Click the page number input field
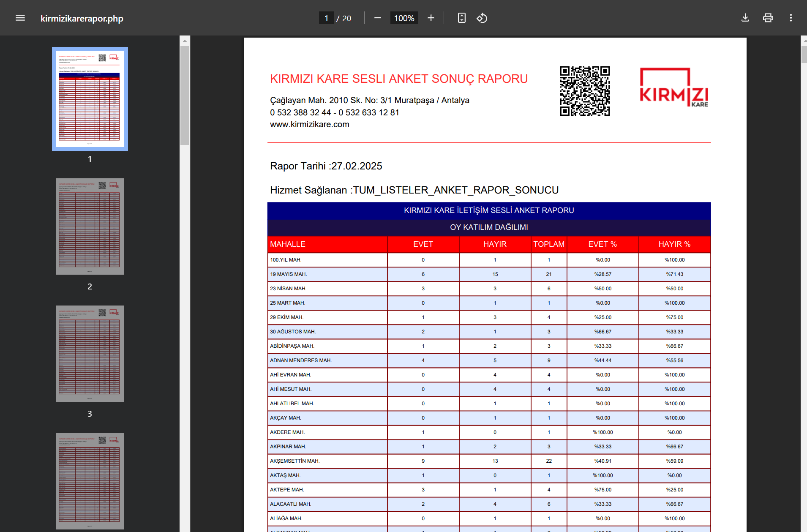Viewport: 807px width, 532px height. [x=326, y=18]
